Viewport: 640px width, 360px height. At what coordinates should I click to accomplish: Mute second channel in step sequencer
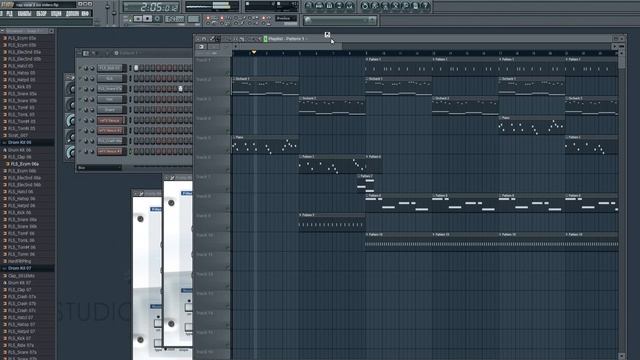click(80, 78)
